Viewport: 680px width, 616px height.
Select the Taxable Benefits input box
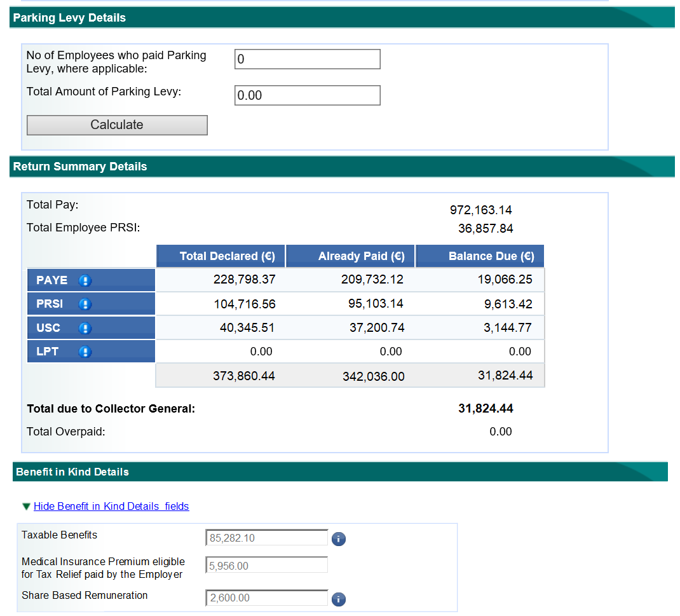coord(267,538)
